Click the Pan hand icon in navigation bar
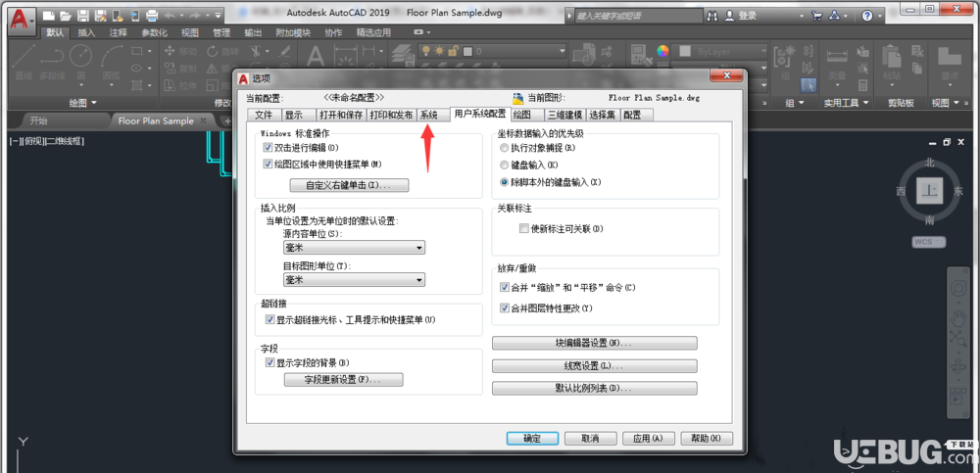The height and width of the screenshot is (473, 980). [957, 318]
